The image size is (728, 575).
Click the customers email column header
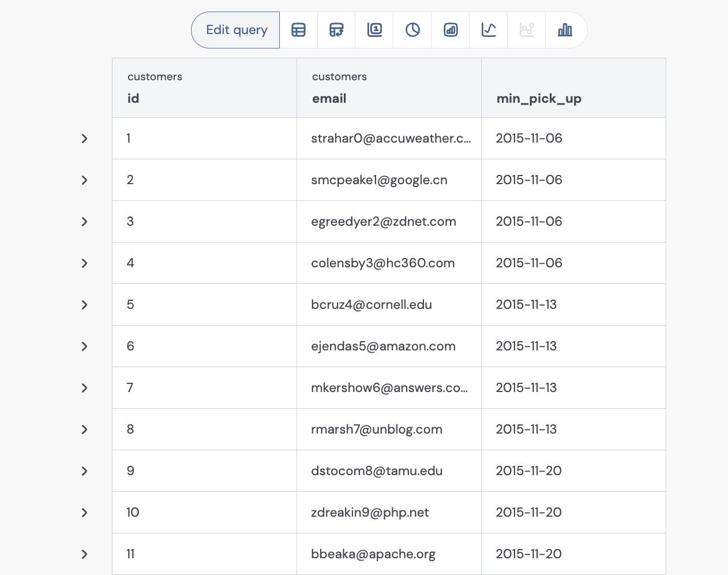pyautogui.click(x=389, y=88)
